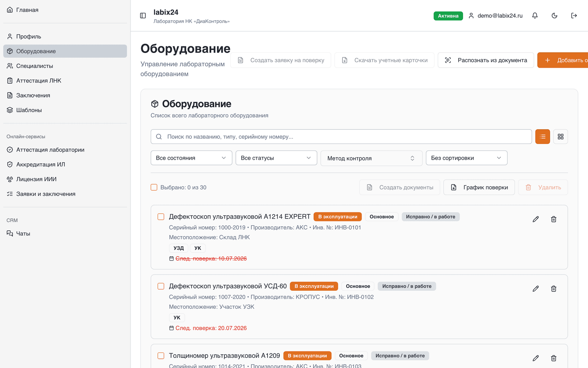The width and height of the screenshot is (588, 368).
Task: Click the user account icon next to email
Action: [471, 15]
